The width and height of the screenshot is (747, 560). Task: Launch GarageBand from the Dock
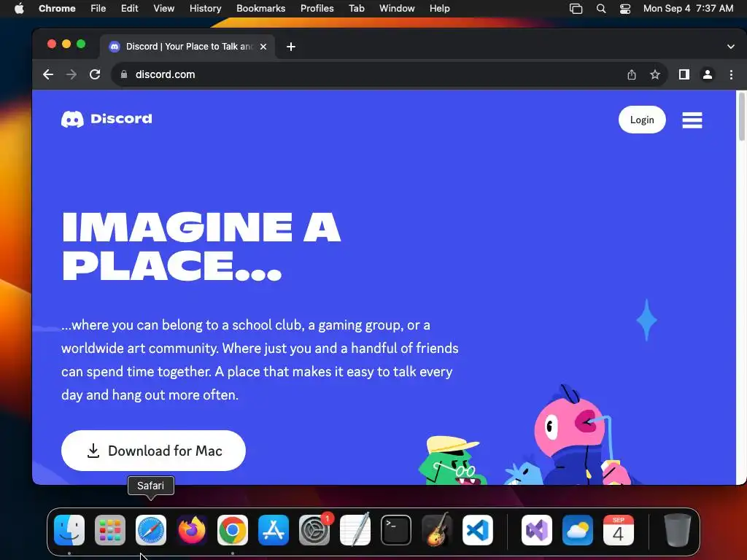pyautogui.click(x=437, y=529)
